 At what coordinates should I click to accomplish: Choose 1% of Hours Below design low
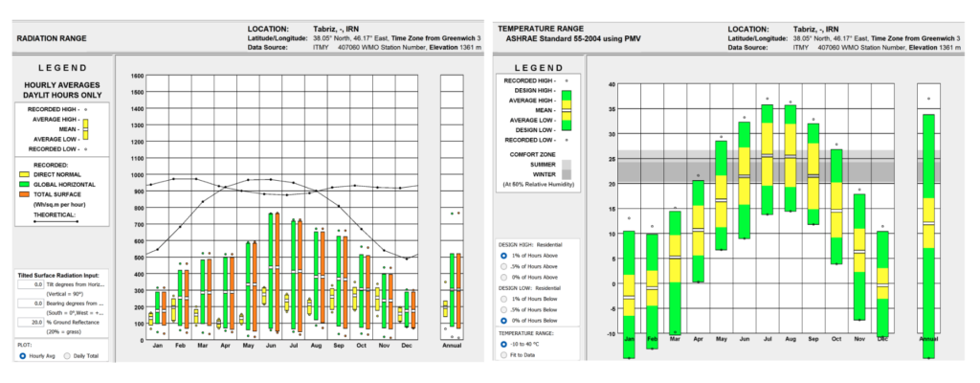503,299
